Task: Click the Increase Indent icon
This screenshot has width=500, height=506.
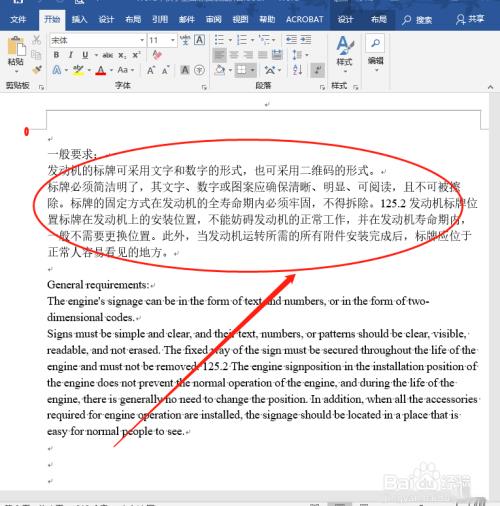Action: [x=306, y=40]
